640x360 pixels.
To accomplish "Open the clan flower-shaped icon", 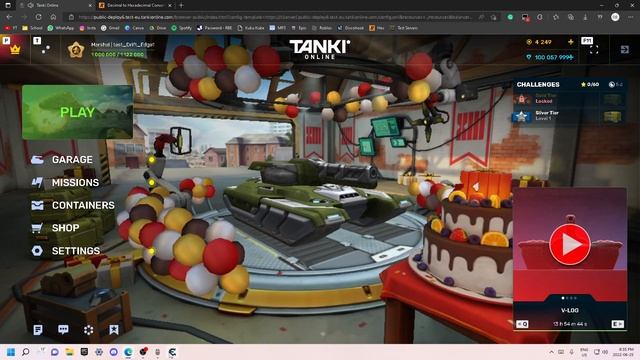I will (x=89, y=330).
